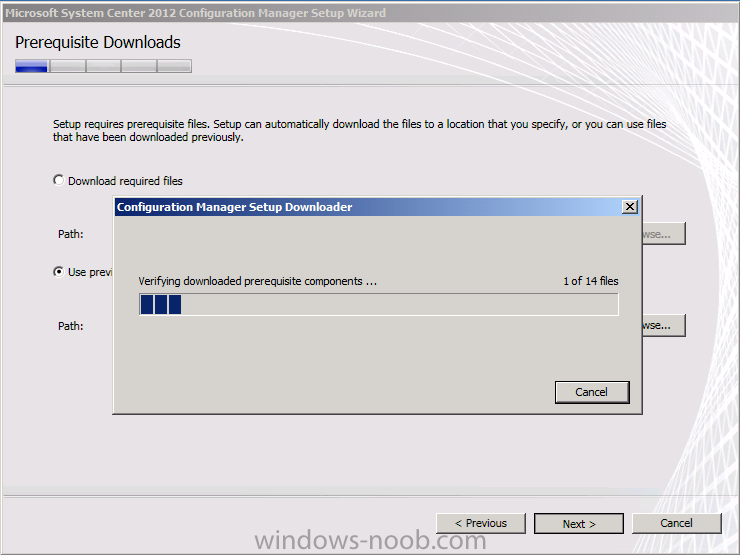Go back with the Previous button
The height and width of the screenshot is (555, 740).
pos(480,523)
